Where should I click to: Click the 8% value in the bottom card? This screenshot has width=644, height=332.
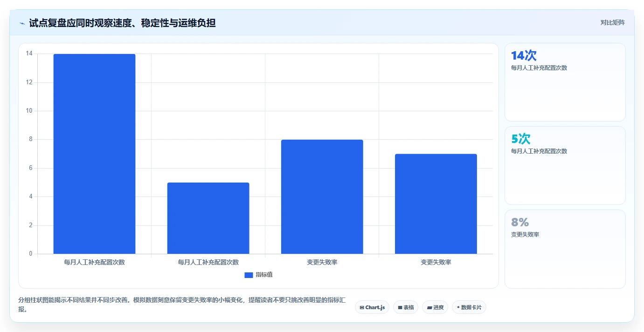point(520,222)
